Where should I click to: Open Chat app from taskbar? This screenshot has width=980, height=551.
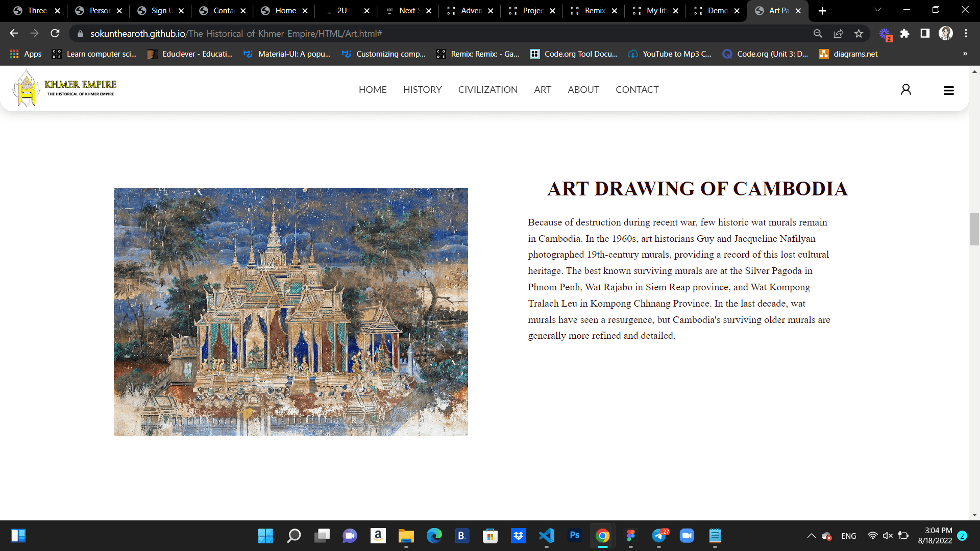tap(350, 536)
